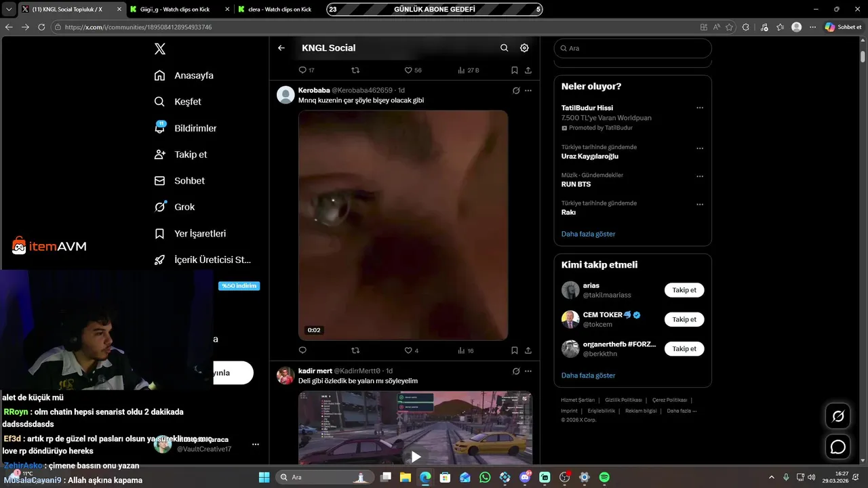Viewport: 868px width, 488px height.
Task: Open more options for RUN BTS trend
Action: click(x=700, y=176)
